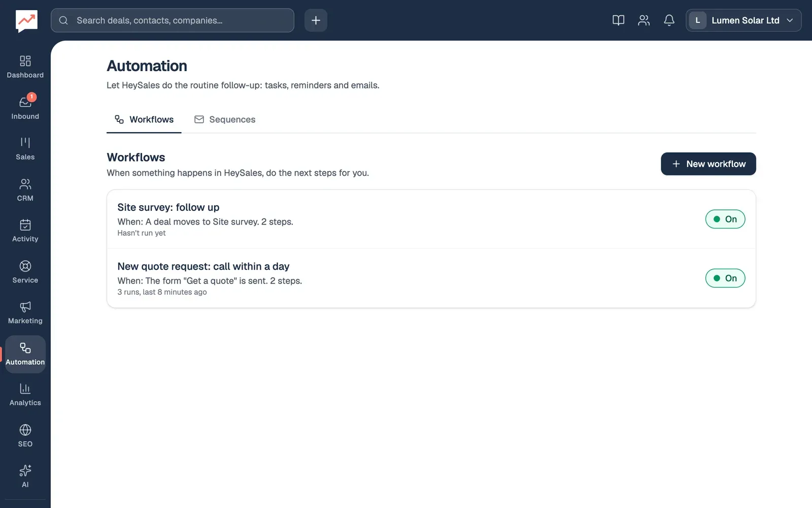Click the L account avatar
The height and width of the screenshot is (508, 812).
coord(698,20)
